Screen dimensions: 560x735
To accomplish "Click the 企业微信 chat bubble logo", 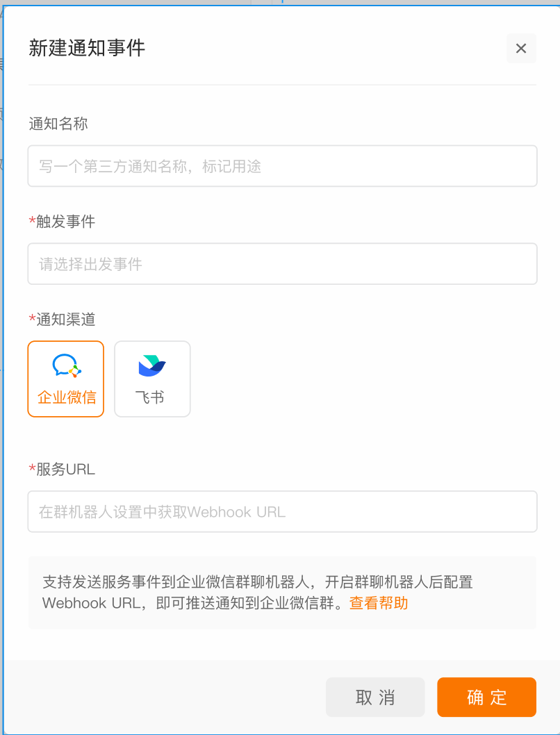I will [x=66, y=365].
